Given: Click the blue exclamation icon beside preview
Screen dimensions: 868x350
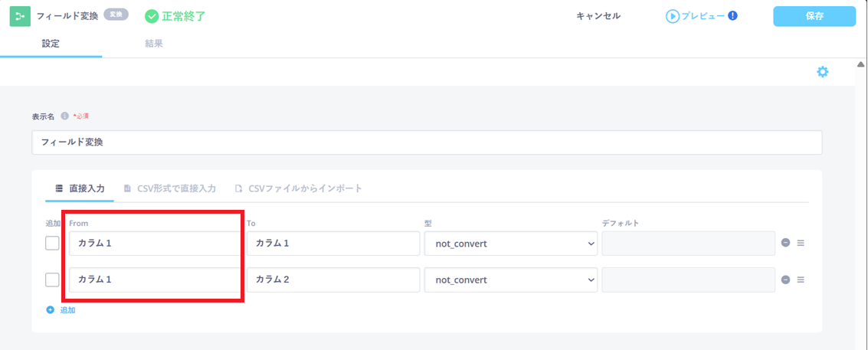Looking at the screenshot, I should (732, 15).
